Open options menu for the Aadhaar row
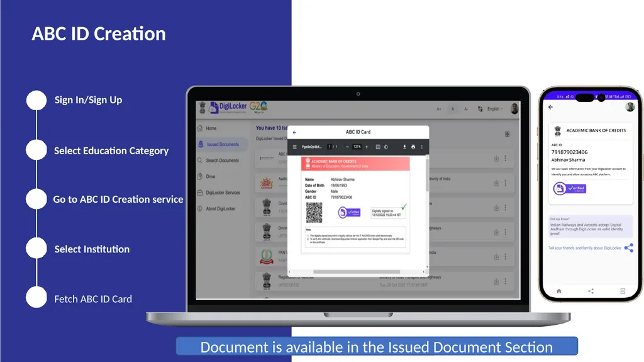644x362 pixels. 506,183
